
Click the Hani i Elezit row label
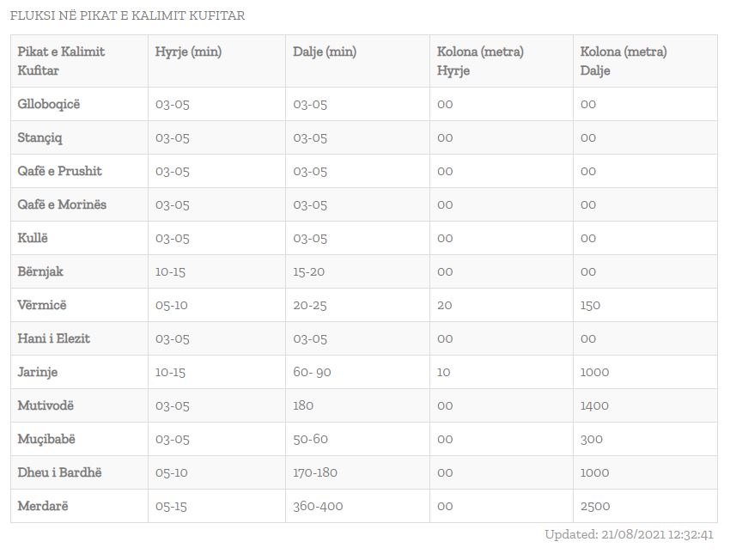53,338
